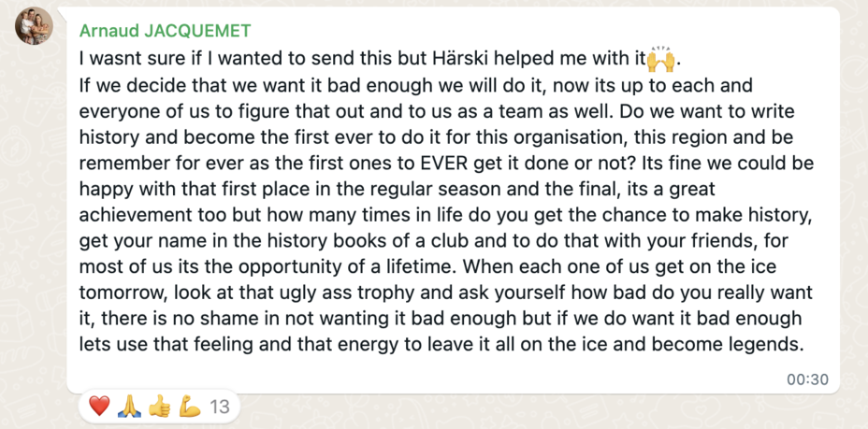Image resolution: width=868 pixels, height=429 pixels.
Task: Select the flexed bicep reaction emoji
Action: pyautogui.click(x=189, y=407)
